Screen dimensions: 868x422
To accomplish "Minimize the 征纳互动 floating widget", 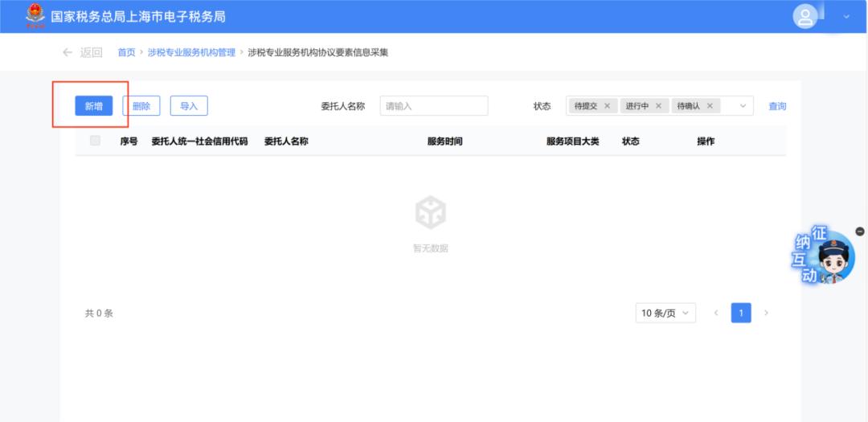I will [x=860, y=231].
